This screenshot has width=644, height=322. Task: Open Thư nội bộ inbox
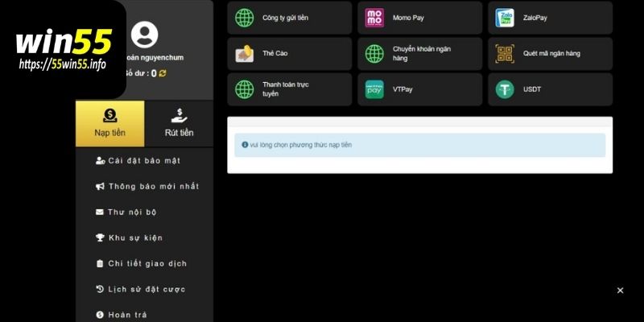[144, 213]
